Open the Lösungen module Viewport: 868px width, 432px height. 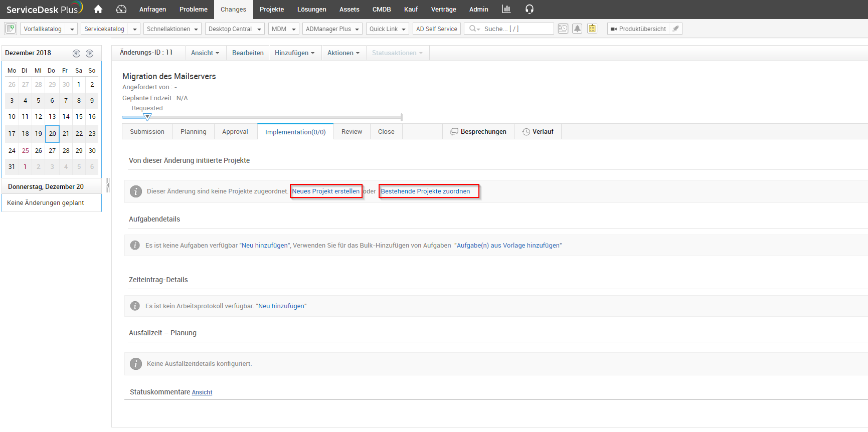pyautogui.click(x=312, y=9)
